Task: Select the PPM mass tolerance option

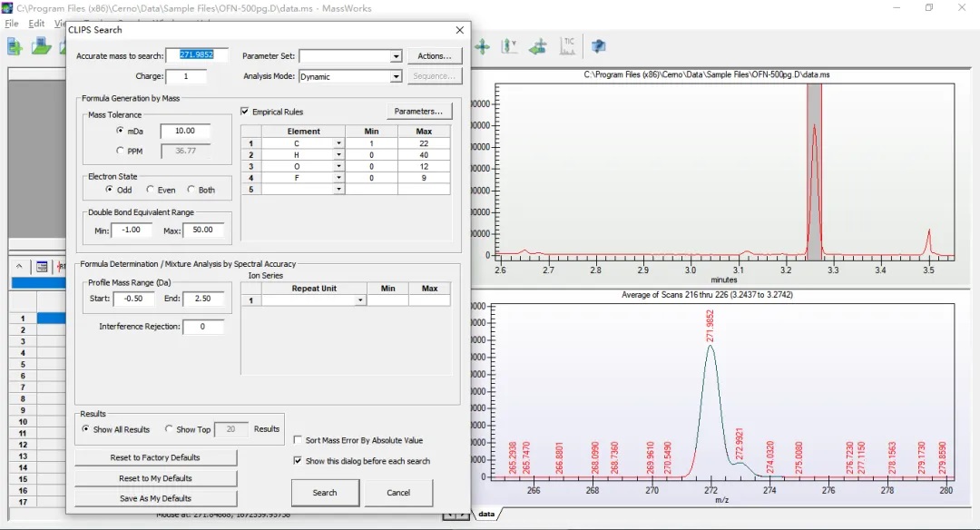Action: (120, 151)
